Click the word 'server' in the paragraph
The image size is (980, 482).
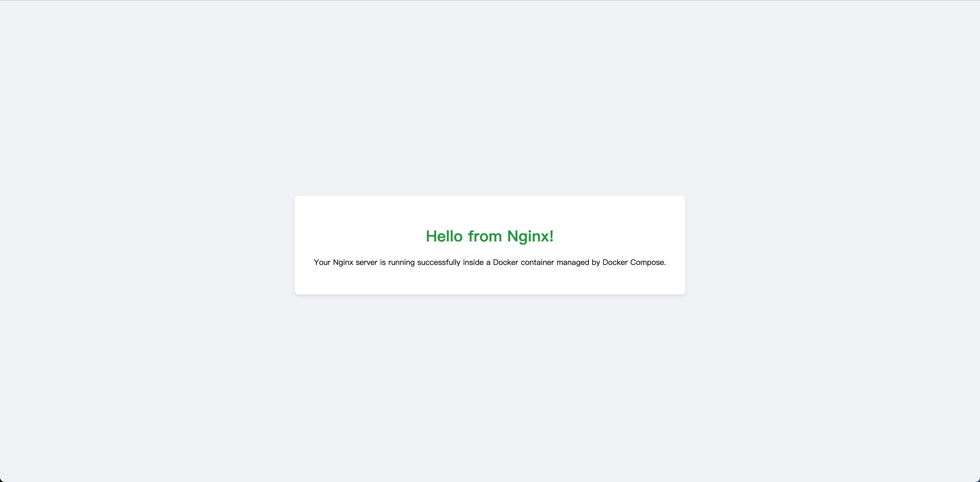click(366, 263)
